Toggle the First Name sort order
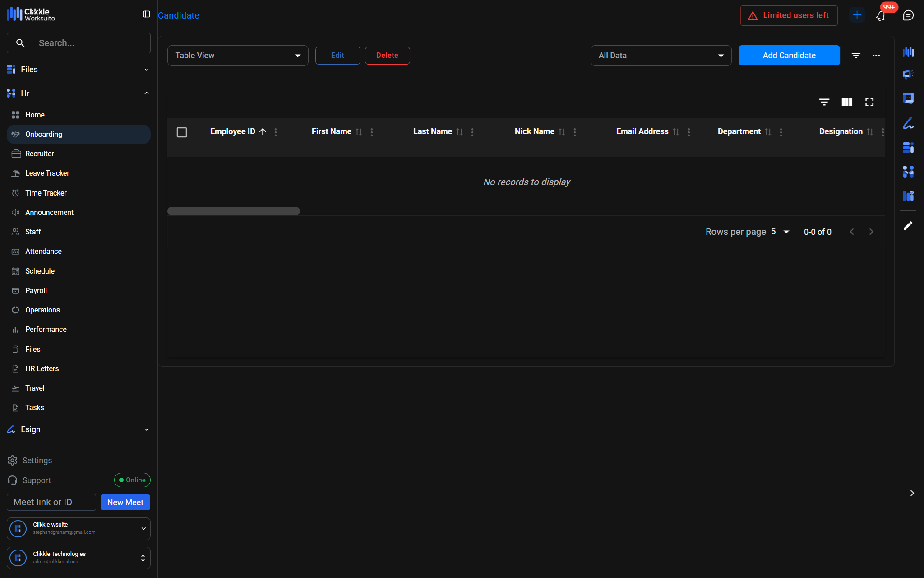924x578 pixels. coord(359,132)
